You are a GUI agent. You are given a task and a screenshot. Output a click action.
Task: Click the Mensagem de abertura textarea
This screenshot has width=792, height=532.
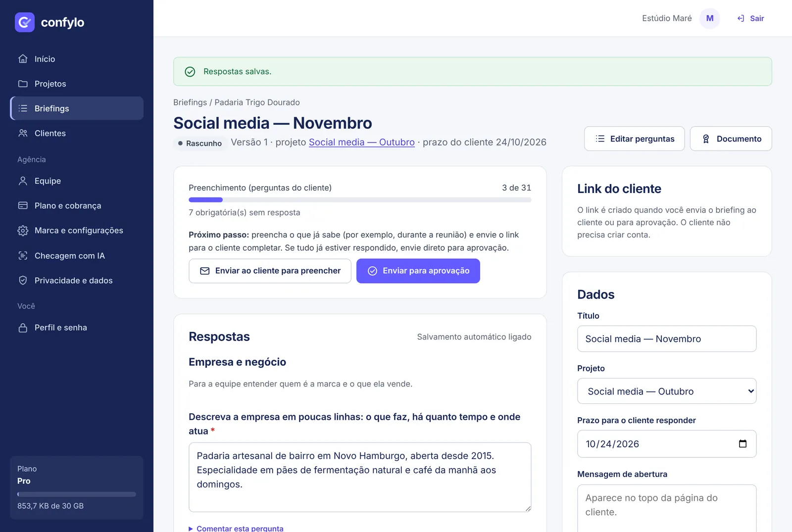667,508
